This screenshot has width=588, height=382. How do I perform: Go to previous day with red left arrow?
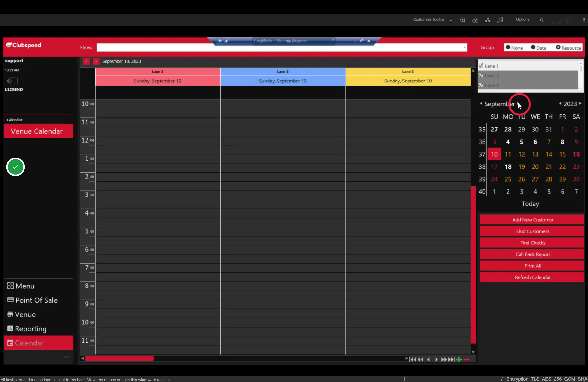(x=86, y=61)
